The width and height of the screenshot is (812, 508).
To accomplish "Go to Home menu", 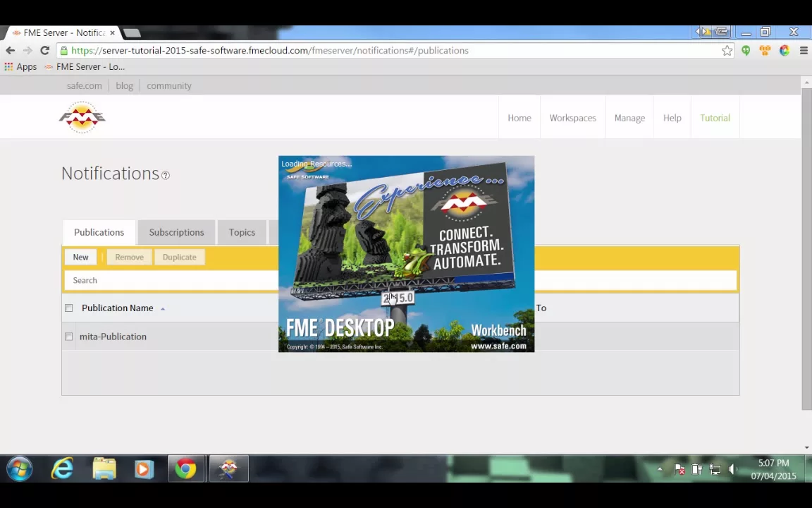I will [519, 118].
